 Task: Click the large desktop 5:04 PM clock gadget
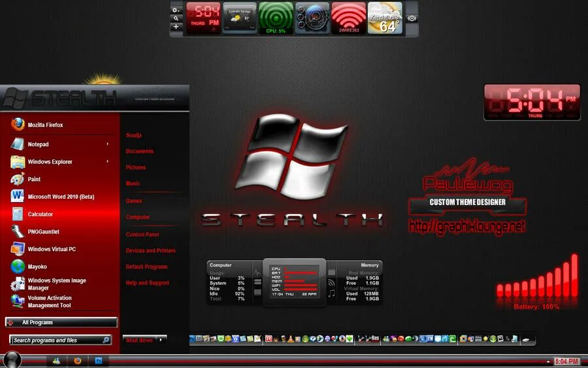pos(532,103)
